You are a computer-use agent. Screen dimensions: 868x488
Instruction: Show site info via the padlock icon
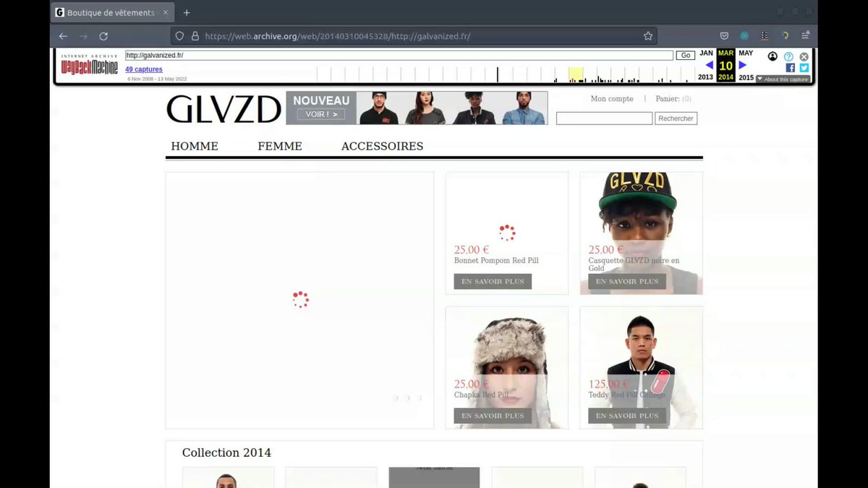click(195, 36)
